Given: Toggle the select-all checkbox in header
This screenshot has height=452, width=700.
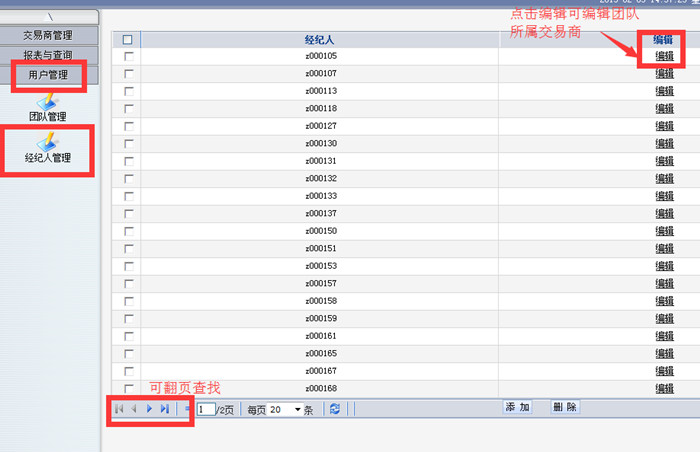Looking at the screenshot, I should pos(127,40).
